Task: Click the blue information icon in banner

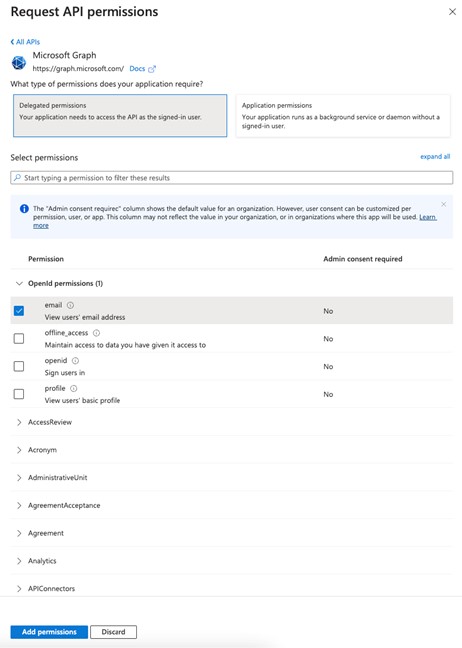Action: 24,208
